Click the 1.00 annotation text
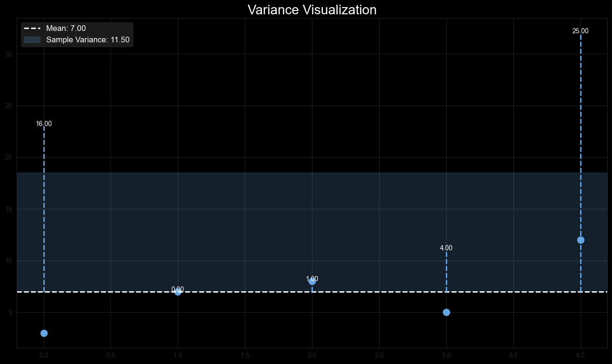612x364 pixels. click(x=312, y=279)
